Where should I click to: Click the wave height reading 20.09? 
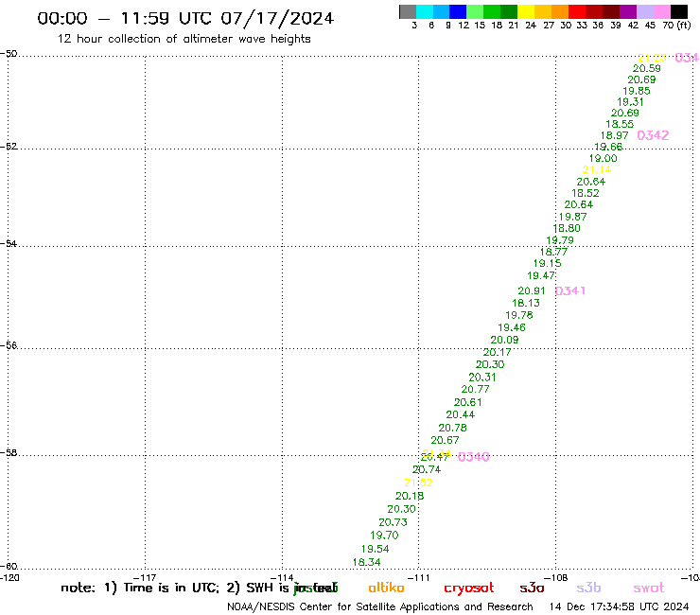coord(504,341)
